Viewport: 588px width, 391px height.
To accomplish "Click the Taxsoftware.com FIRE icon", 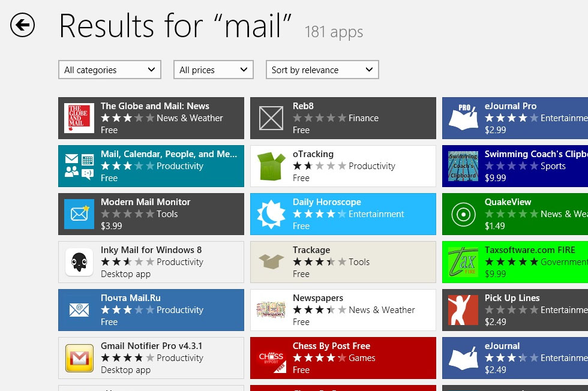I will point(463,262).
